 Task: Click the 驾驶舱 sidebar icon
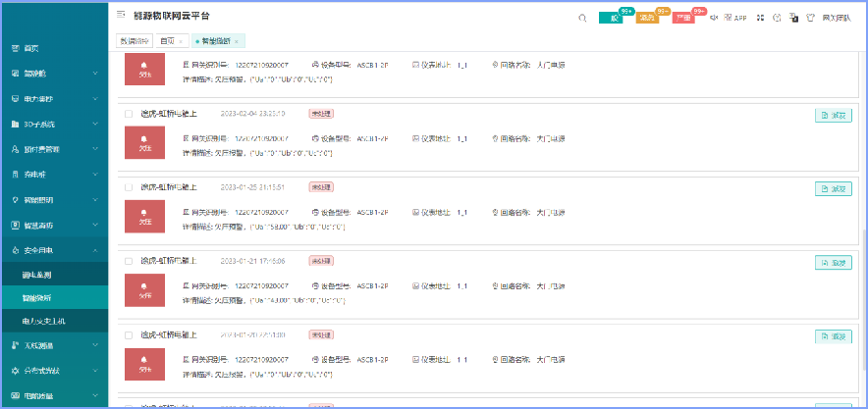15,74
